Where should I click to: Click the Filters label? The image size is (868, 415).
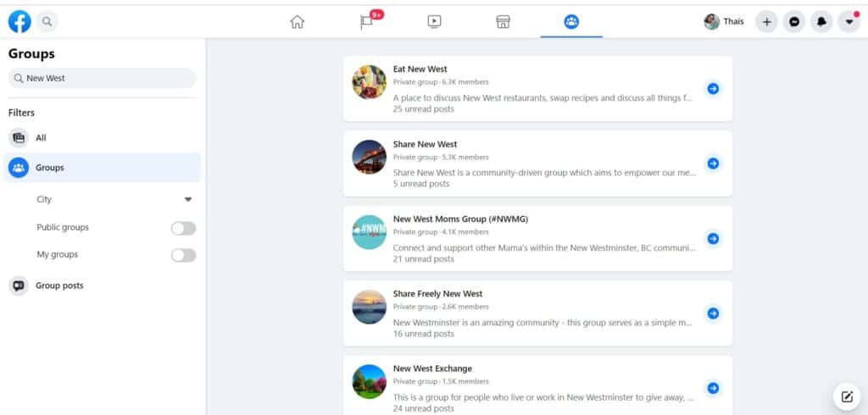[21, 113]
